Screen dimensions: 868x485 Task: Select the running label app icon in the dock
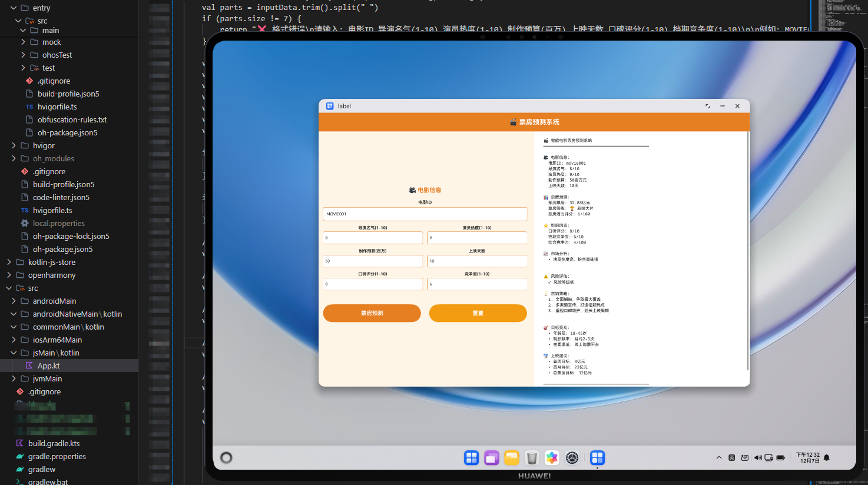tap(597, 457)
